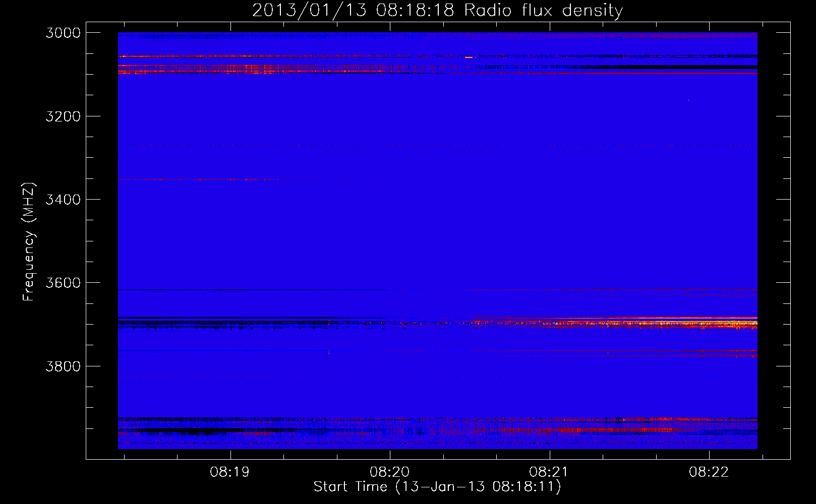Click the "3600" frequency tick label
Image resolution: width=816 pixels, height=504 pixels.
coord(63,283)
